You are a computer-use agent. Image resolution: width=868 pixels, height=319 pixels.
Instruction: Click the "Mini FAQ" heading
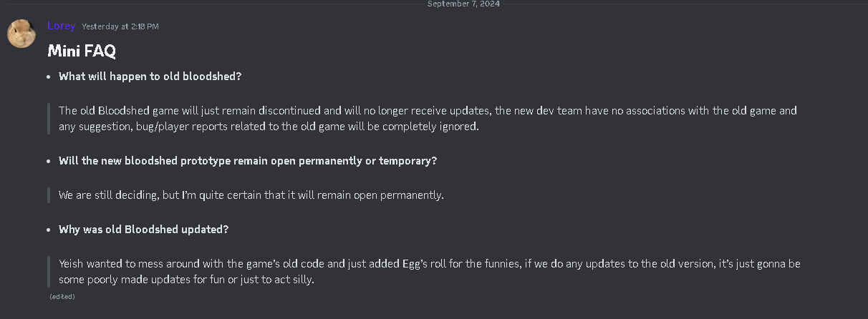pyautogui.click(x=82, y=51)
